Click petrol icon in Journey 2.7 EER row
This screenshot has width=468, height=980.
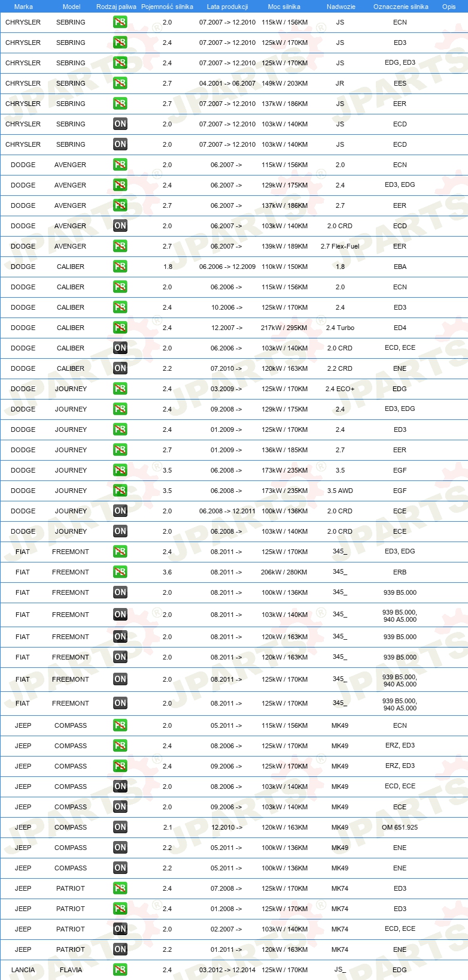[120, 450]
